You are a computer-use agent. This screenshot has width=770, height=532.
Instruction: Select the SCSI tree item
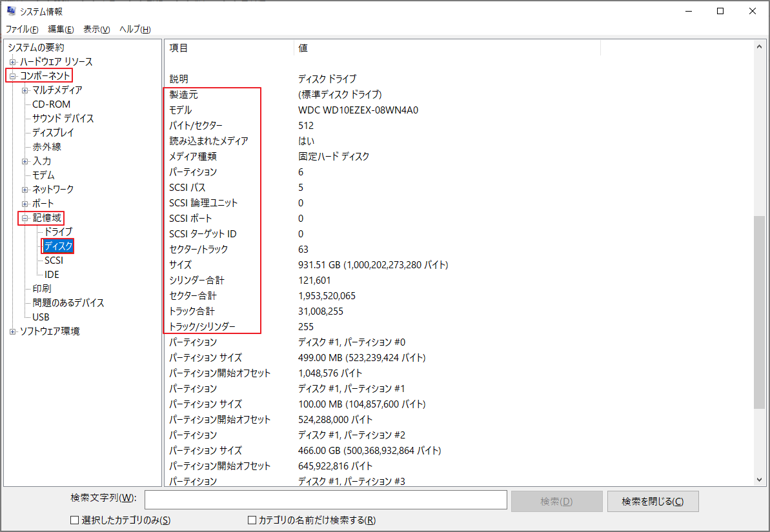[x=54, y=260]
